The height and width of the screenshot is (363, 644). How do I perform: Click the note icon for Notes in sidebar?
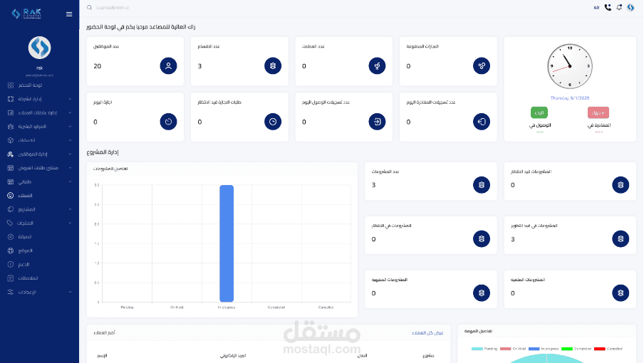[x=11, y=278]
